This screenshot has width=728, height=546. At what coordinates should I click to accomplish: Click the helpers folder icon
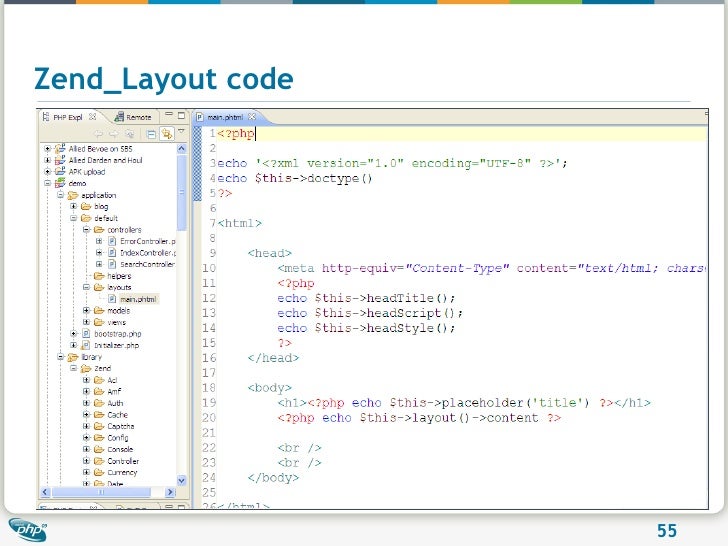99,276
